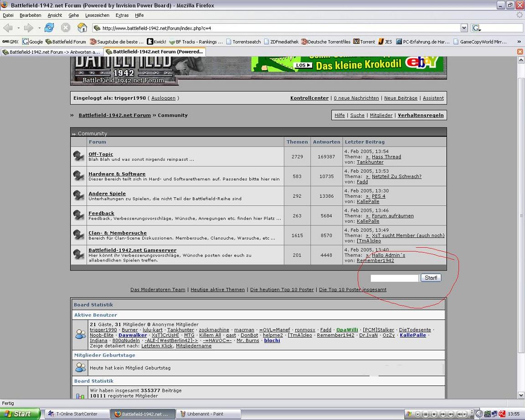
Task: Open 'Heutige aktive Themen' link
Action: pyautogui.click(x=218, y=289)
